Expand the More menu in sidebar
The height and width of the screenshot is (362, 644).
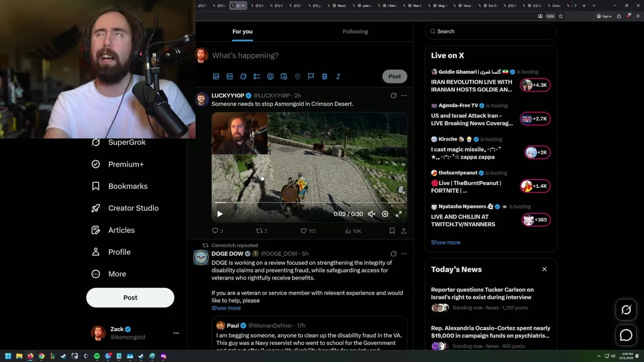coord(109,274)
